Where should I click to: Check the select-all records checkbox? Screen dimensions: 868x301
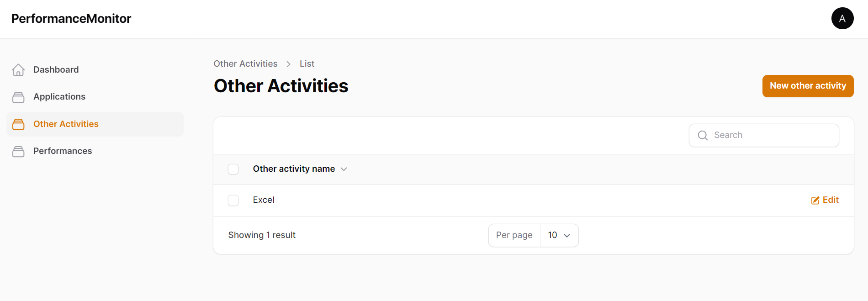(233, 169)
